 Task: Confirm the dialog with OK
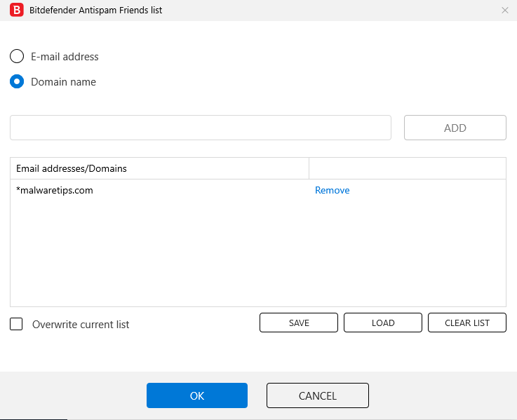[x=197, y=395]
